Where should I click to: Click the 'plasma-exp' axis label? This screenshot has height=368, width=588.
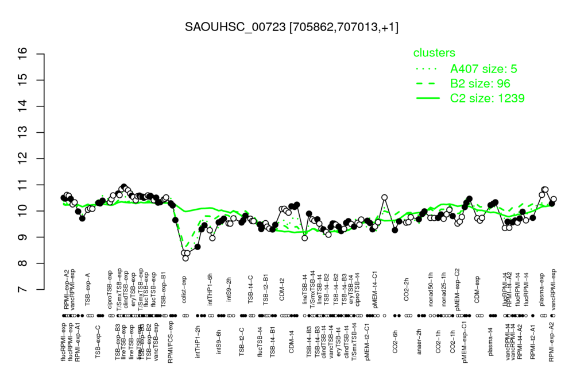pyautogui.click(x=542, y=290)
